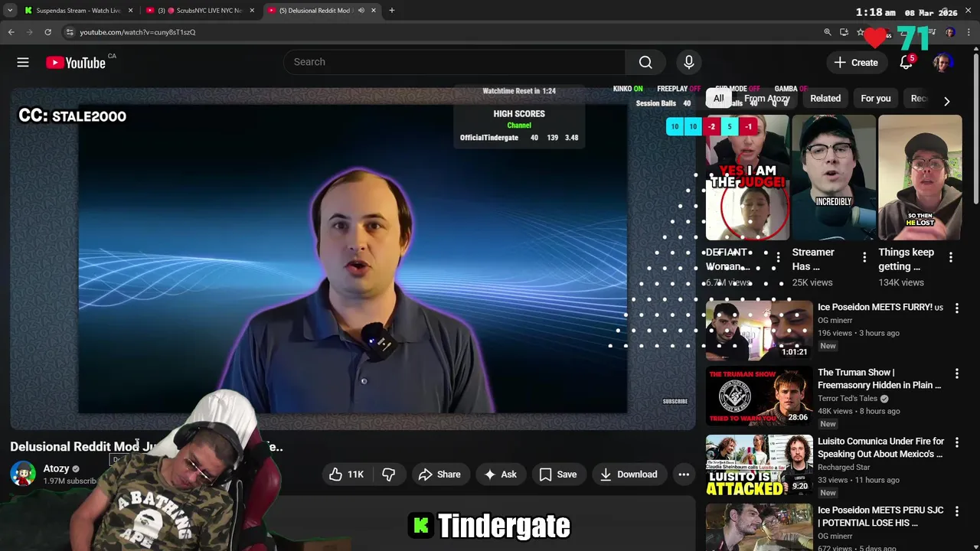The width and height of the screenshot is (980, 551).
Task: Reload the YouTube page
Action: tap(47, 32)
